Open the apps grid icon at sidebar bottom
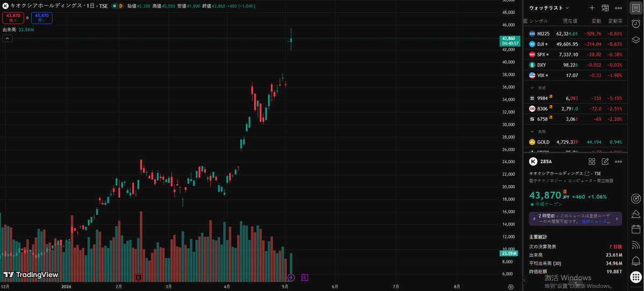Image resolution: width=644 pixels, height=291 pixels. (635, 276)
